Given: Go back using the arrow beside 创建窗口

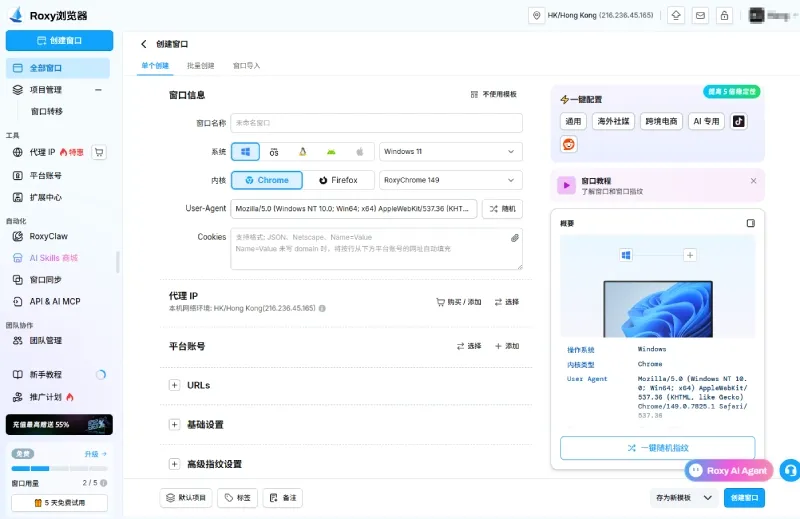Looking at the screenshot, I should [x=144, y=44].
